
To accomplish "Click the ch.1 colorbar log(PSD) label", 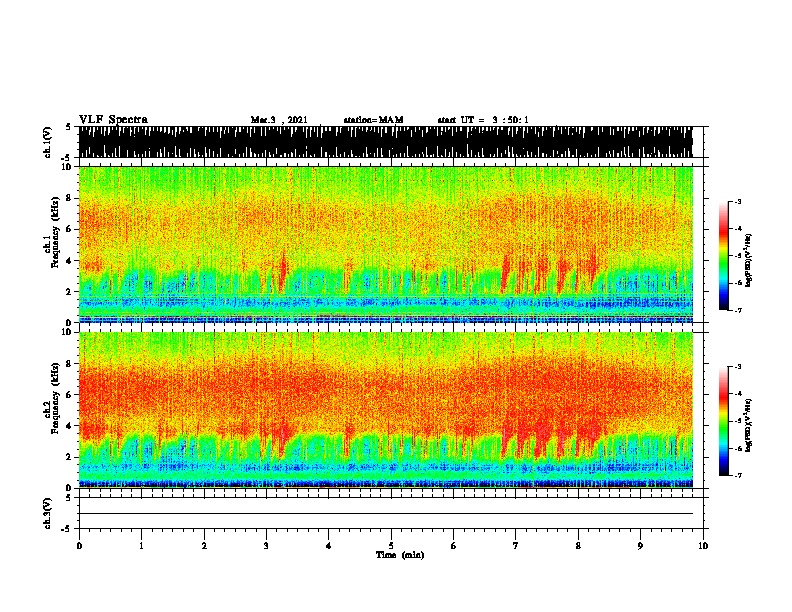I will (x=749, y=260).
